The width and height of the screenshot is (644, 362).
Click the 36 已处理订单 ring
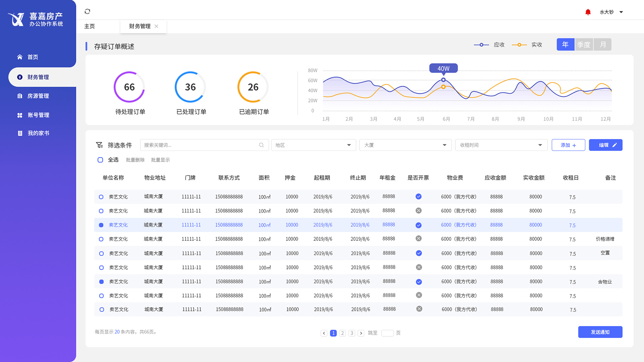coord(190,87)
